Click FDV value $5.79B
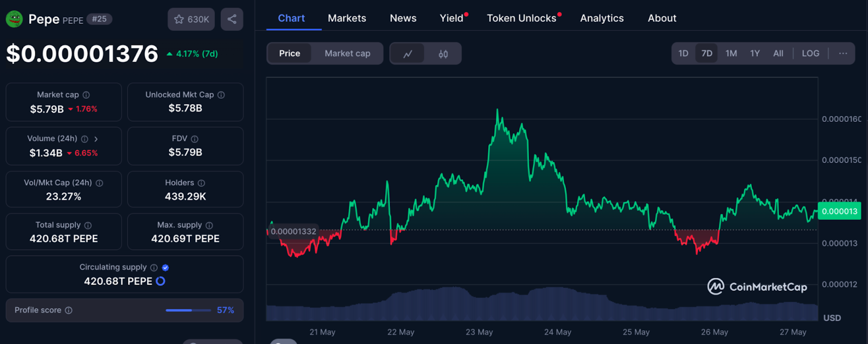Viewport: 868px width, 344px height. point(186,153)
